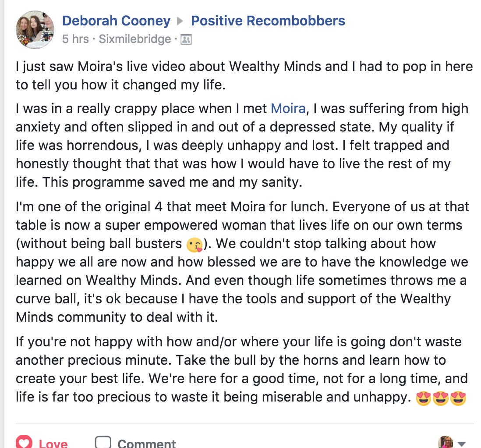Click the Love heart reaction icon
Image resolution: width=481 pixels, height=448 pixels.
(x=24, y=442)
